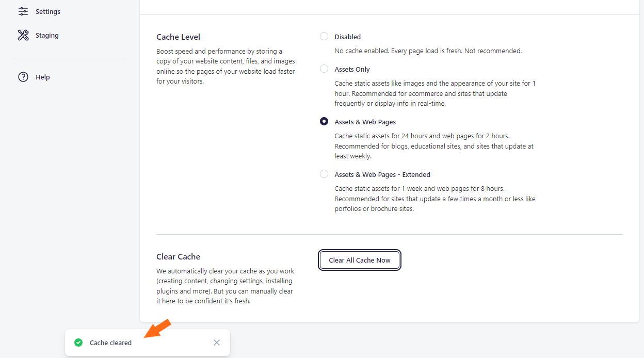Screen dimensions: 644x358
Task: Click the Settings sliders icon in sidebar
Action: click(x=23, y=11)
